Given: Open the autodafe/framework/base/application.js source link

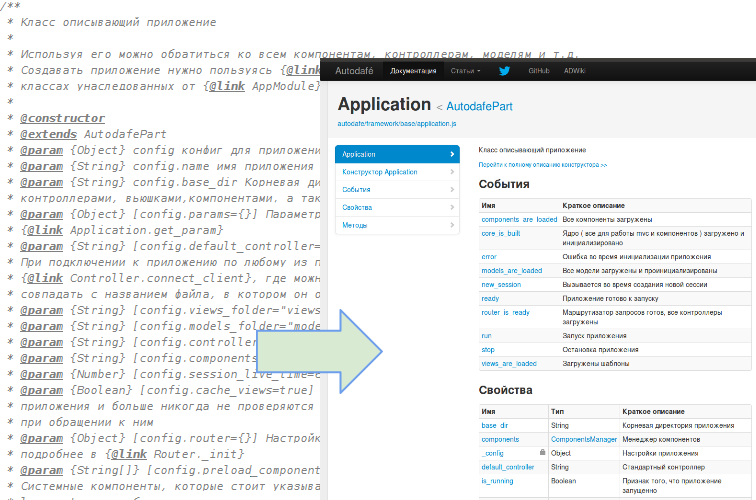Looking at the screenshot, I should [x=396, y=124].
